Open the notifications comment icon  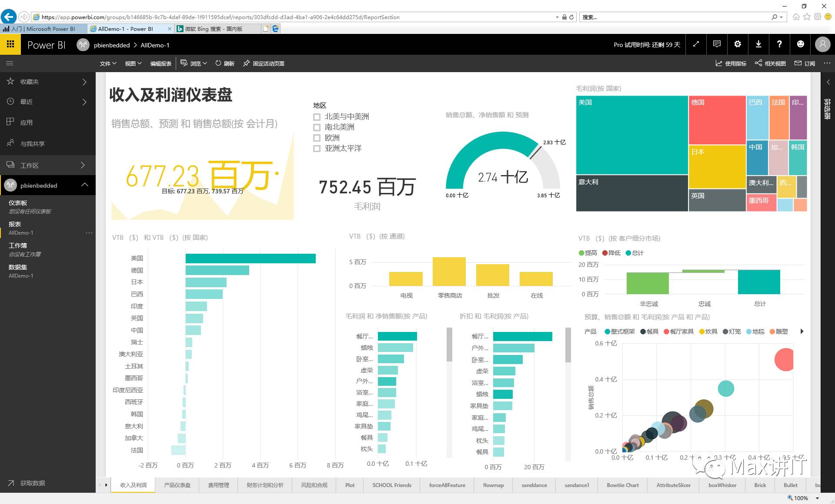(717, 44)
